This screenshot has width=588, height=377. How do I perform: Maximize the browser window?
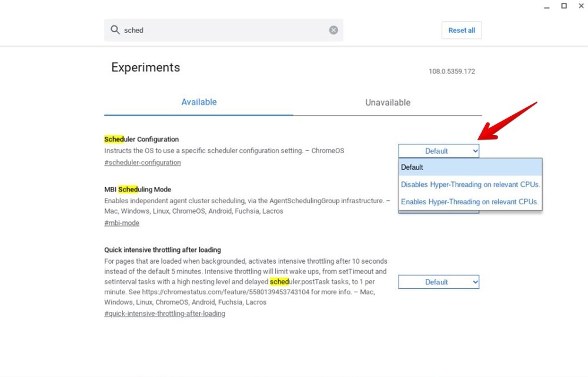[563, 6]
